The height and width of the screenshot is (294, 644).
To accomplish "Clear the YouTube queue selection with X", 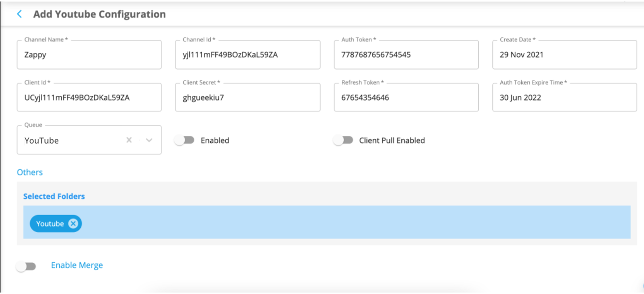I will tap(129, 140).
